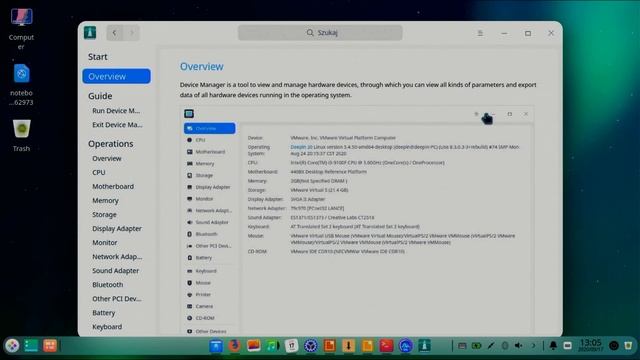Open Control Center settings gear in dock
Viewport: 640px width, 360px height.
[x=311, y=346]
